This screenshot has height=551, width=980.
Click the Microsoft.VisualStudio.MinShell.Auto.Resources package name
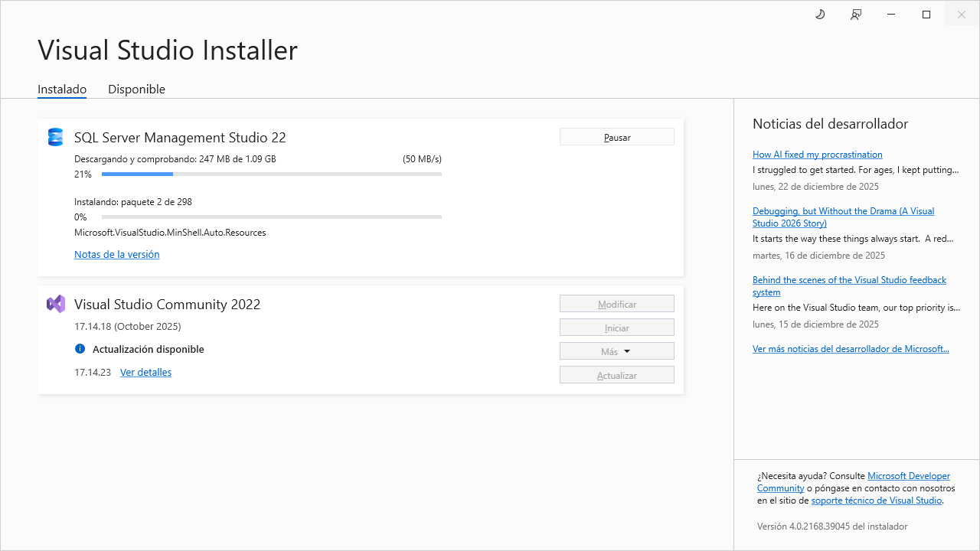(x=170, y=233)
